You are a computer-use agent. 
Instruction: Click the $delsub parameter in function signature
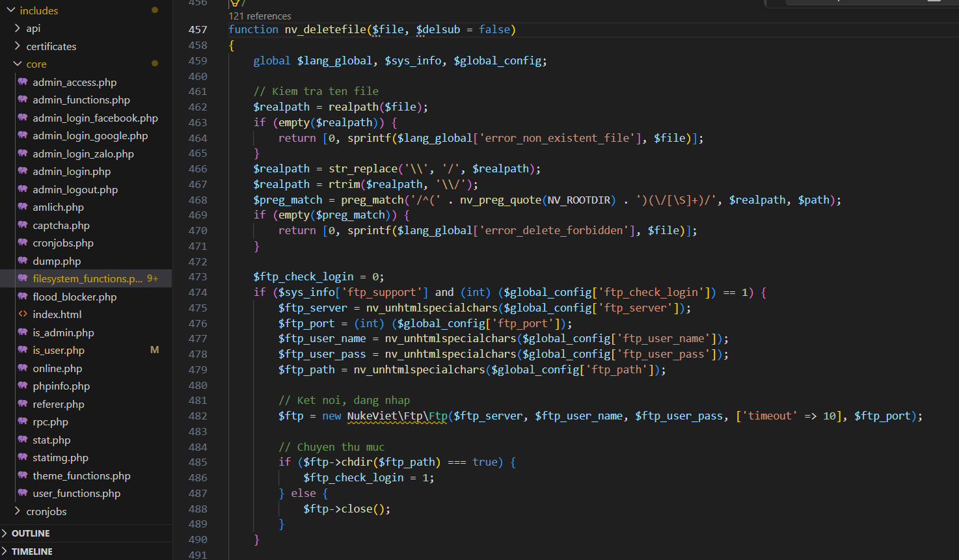[x=438, y=29]
